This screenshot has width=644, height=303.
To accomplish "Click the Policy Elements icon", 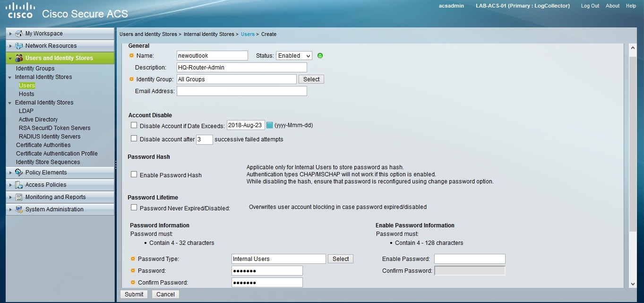I will tap(19, 173).
